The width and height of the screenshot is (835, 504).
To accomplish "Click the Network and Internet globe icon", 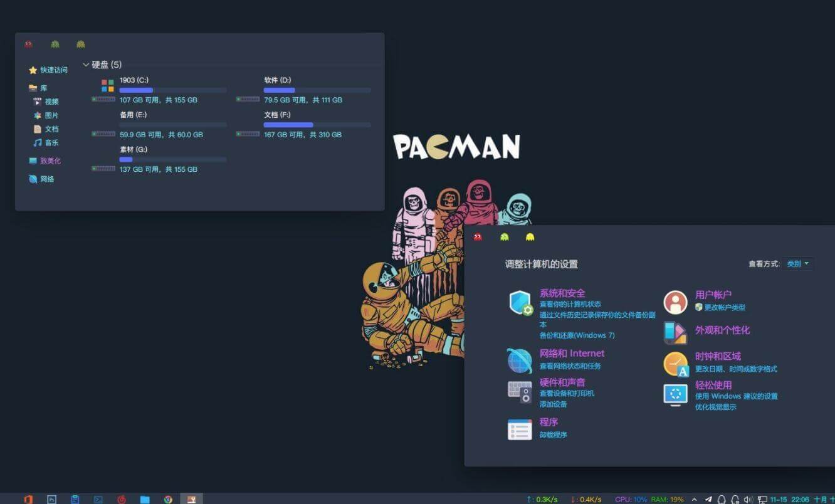I will [519, 360].
